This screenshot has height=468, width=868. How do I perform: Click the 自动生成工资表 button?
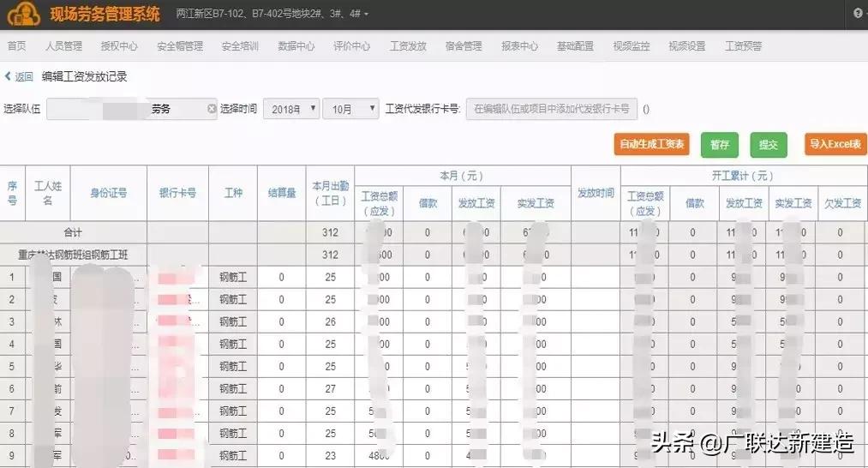651,145
